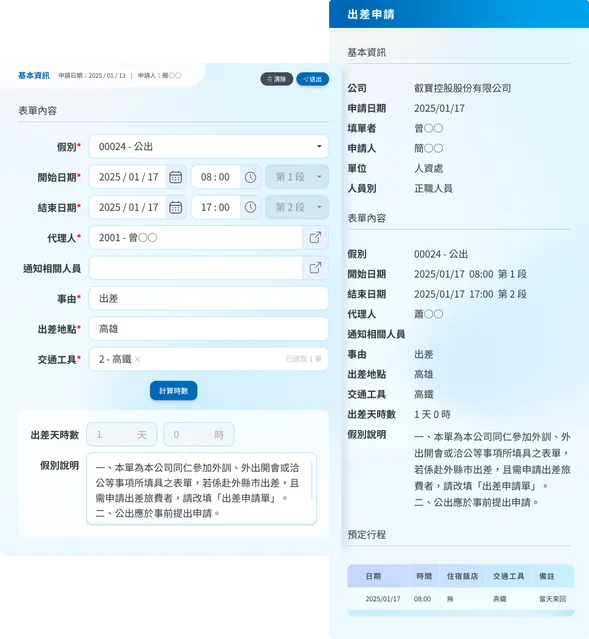Remove the 2 - 高鐵 tag

pyautogui.click(x=137, y=359)
